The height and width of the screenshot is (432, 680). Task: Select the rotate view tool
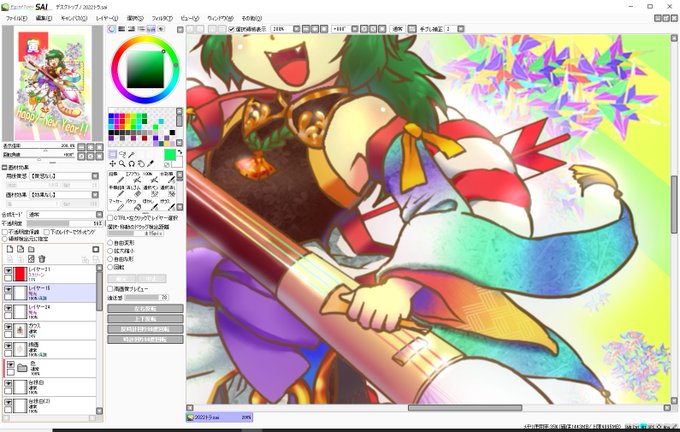click(131, 164)
